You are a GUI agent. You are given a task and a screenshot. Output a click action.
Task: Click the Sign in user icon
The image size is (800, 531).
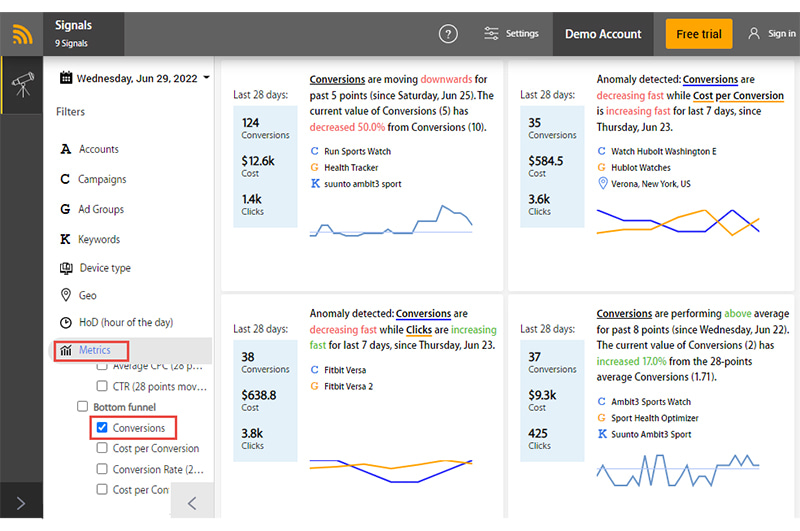(754, 34)
